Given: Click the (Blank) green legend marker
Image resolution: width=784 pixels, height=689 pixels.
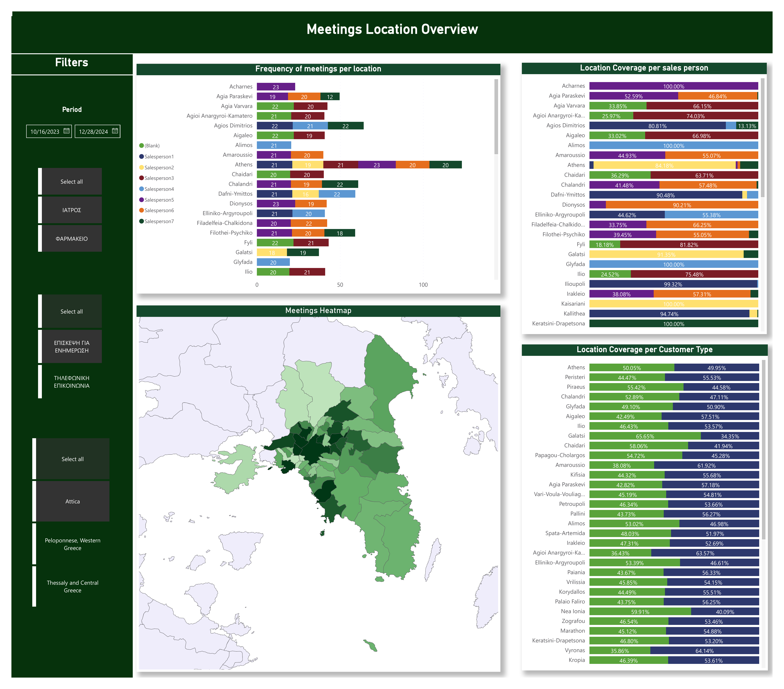Looking at the screenshot, I should point(142,145).
